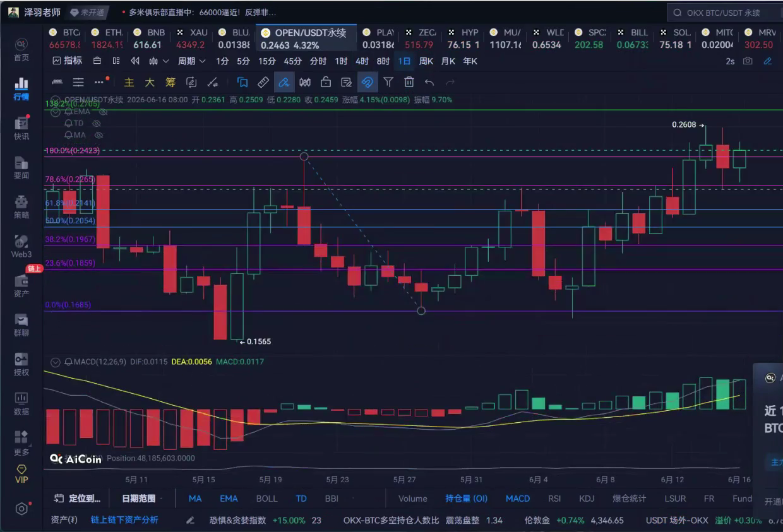
Task: Open the 快讯 news flash sidebar icon
Action: [21, 128]
